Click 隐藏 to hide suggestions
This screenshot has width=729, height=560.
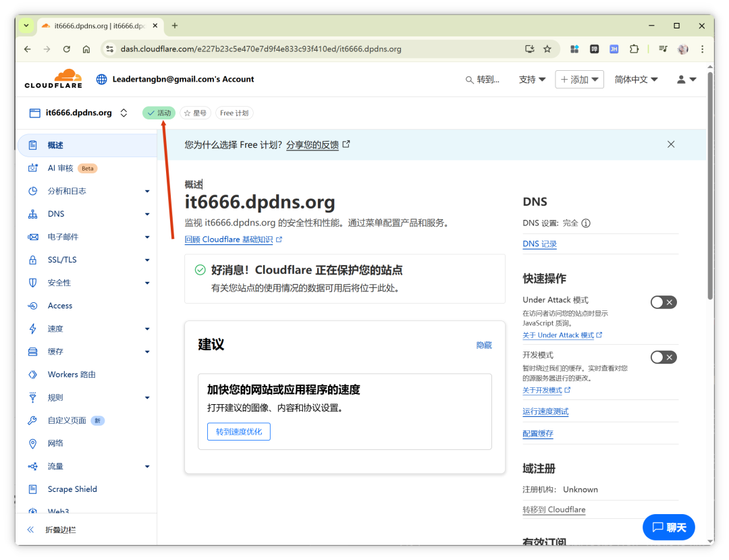click(484, 345)
